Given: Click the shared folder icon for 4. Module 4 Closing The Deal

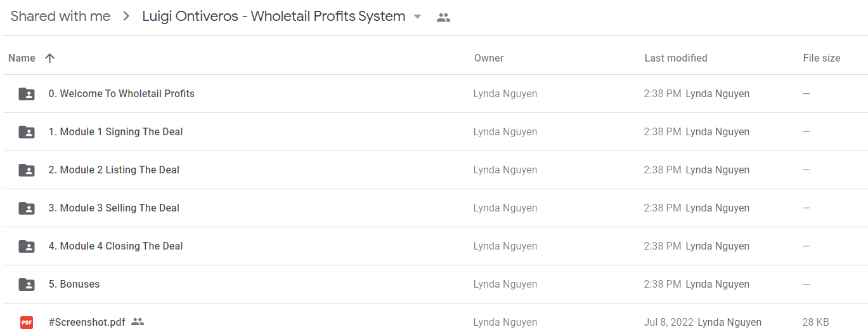Looking at the screenshot, I should (x=27, y=246).
